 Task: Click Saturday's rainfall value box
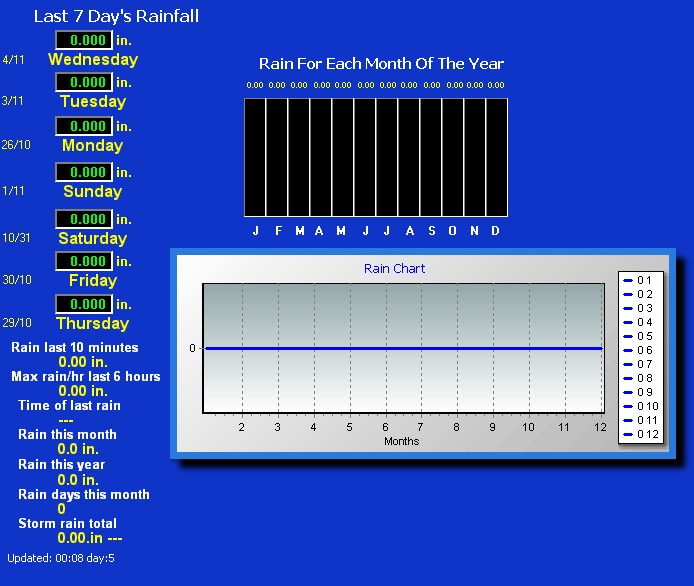(x=83, y=219)
